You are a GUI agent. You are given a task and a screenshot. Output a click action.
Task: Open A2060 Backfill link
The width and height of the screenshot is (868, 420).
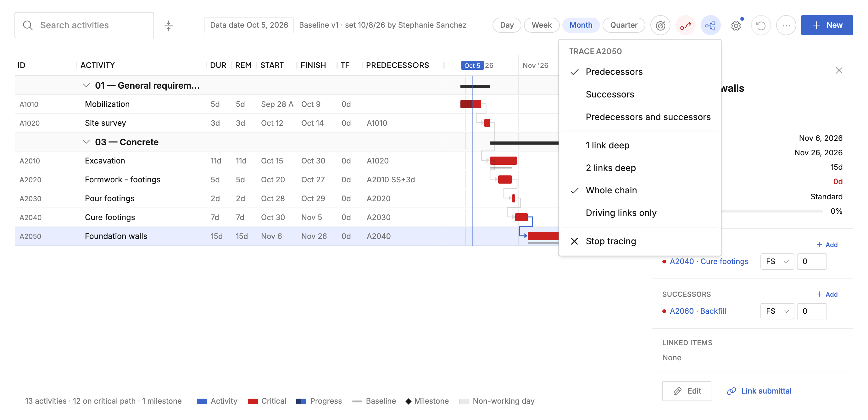pyautogui.click(x=698, y=311)
